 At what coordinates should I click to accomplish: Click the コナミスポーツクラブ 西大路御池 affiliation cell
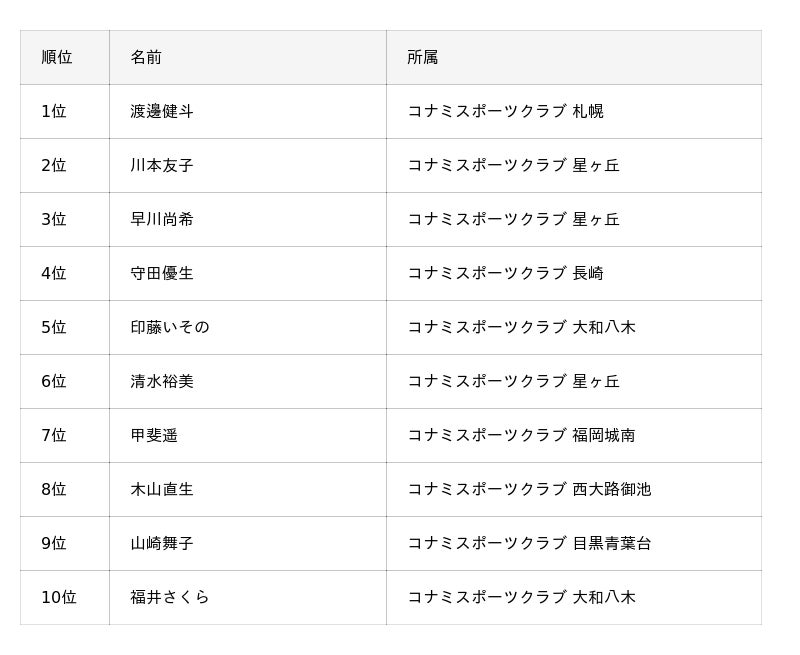pyautogui.click(x=529, y=490)
